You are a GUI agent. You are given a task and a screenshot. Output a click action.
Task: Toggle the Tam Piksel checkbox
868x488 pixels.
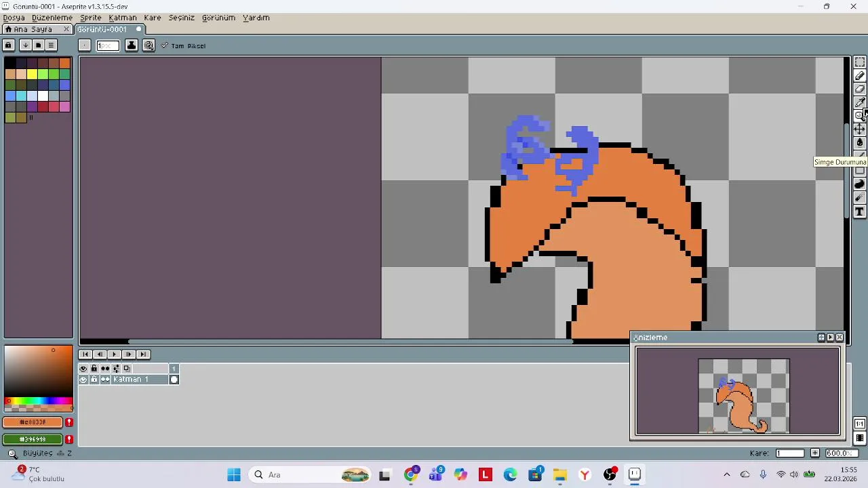tap(183, 45)
